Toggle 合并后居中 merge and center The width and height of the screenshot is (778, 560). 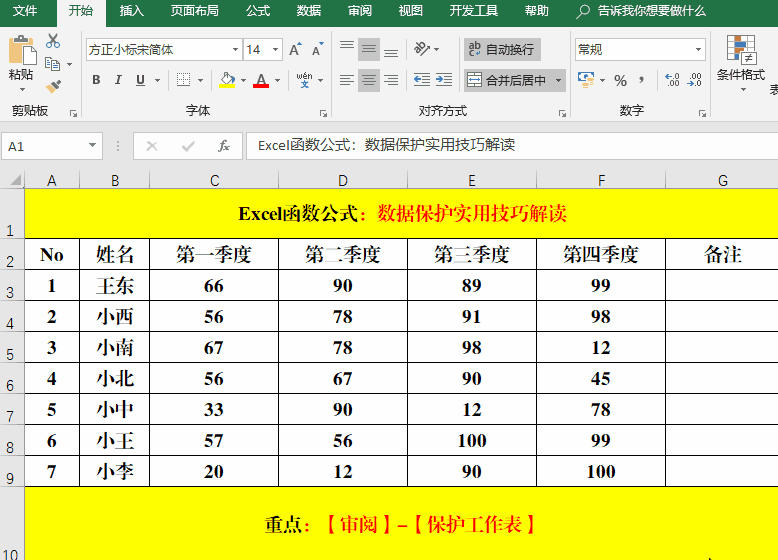tap(507, 80)
